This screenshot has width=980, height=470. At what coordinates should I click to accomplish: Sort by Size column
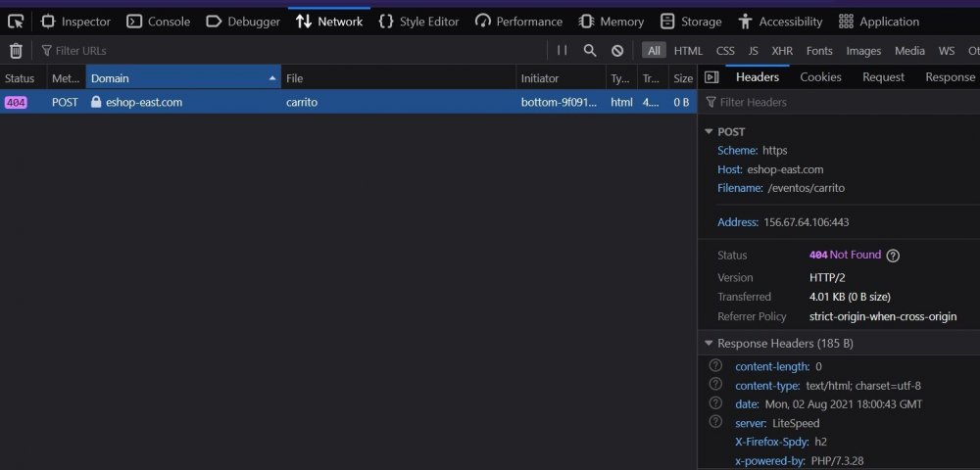coord(682,78)
